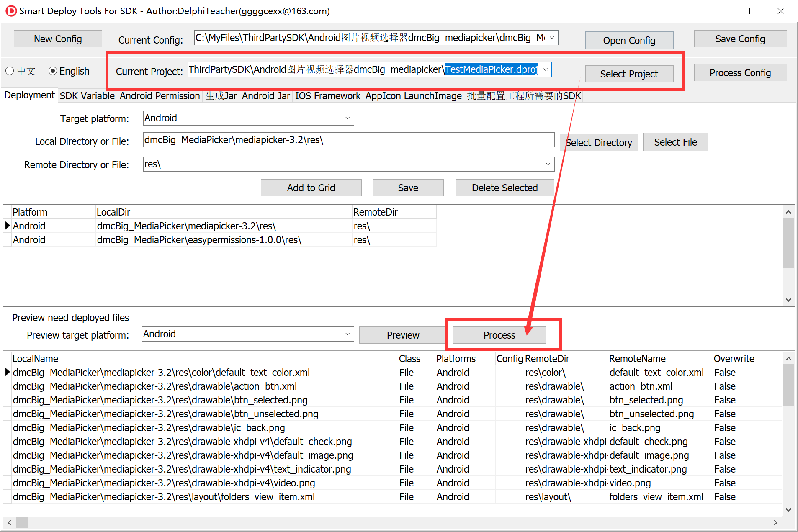798x532 pixels.
Task: Click the Select File button
Action: coord(675,142)
